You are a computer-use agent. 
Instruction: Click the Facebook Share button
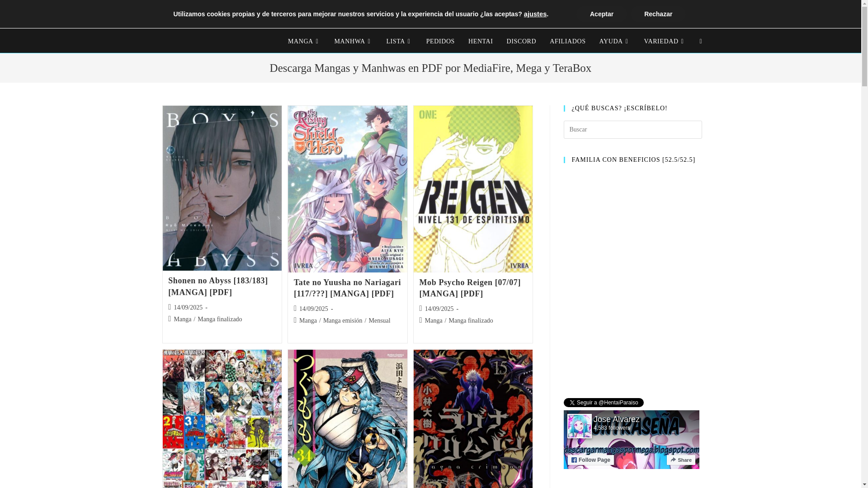tap(681, 460)
